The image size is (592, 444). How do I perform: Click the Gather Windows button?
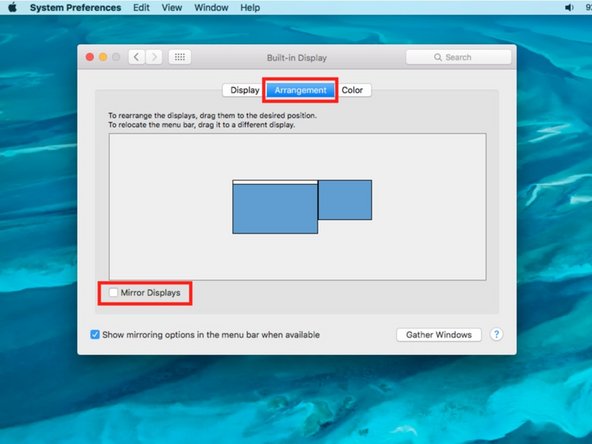(x=439, y=335)
